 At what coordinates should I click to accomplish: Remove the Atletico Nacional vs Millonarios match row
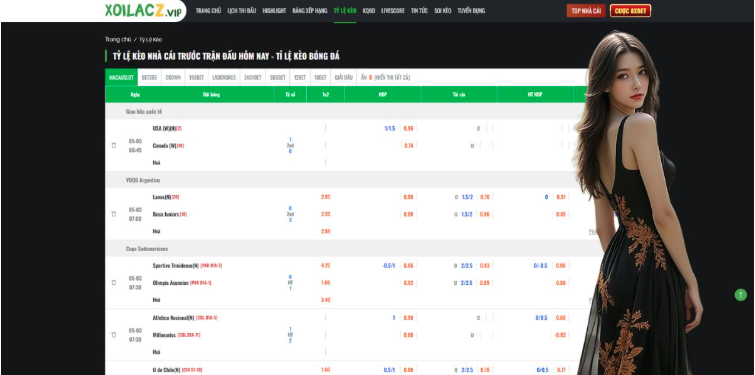(x=114, y=335)
